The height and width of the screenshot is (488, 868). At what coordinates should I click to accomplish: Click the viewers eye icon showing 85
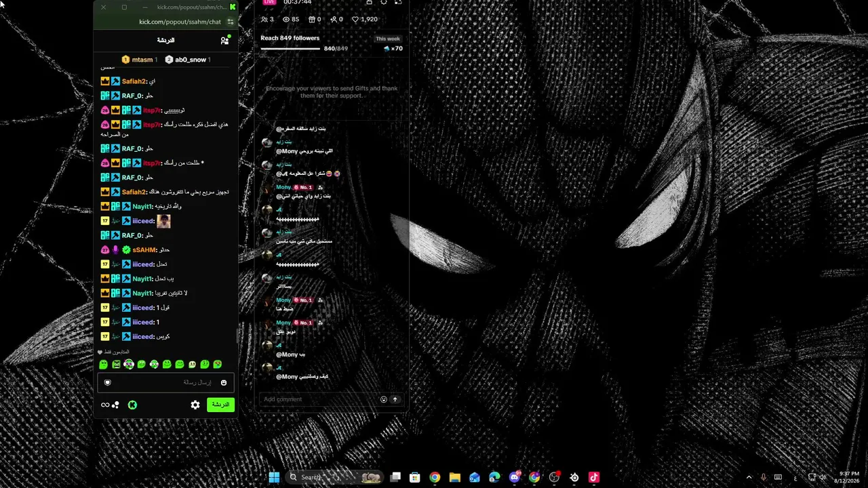286,20
